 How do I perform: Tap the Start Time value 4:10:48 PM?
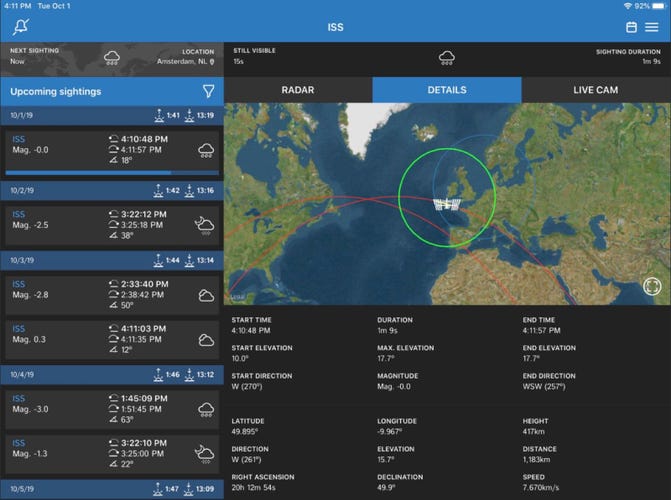[x=251, y=330]
